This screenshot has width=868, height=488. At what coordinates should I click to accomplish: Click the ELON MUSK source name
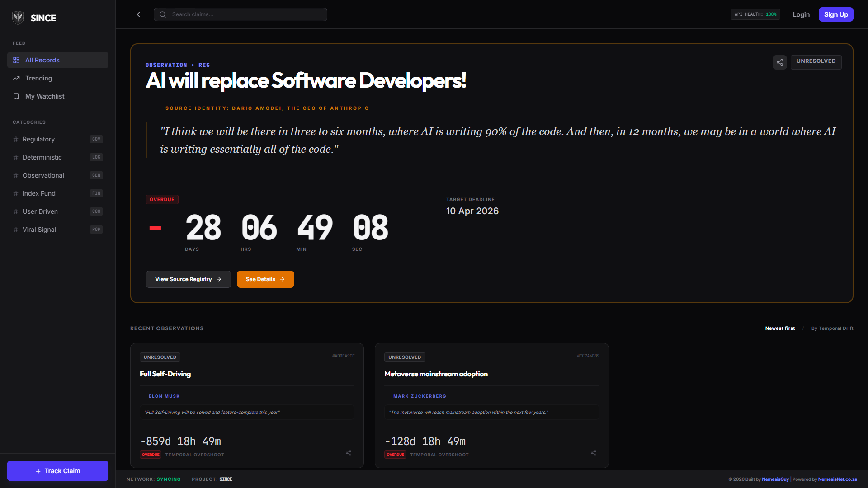(x=164, y=396)
